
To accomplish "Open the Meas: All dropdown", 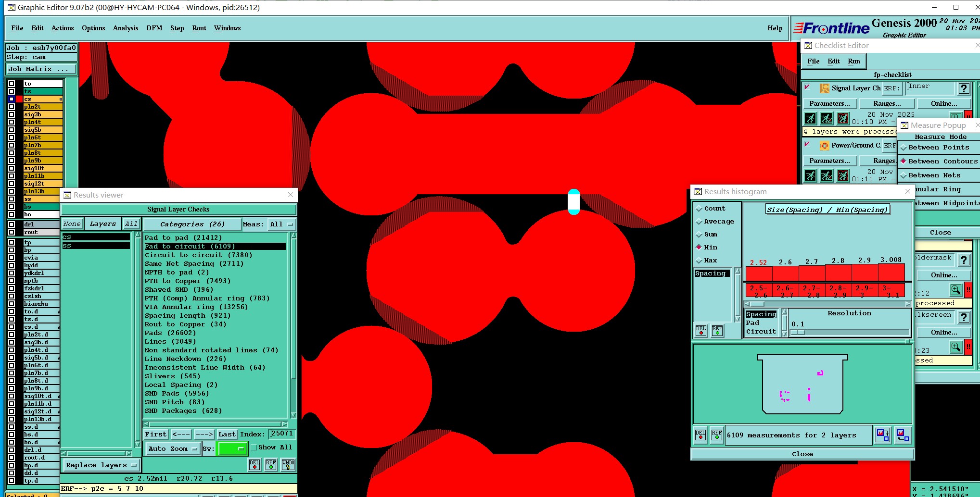I will point(281,224).
